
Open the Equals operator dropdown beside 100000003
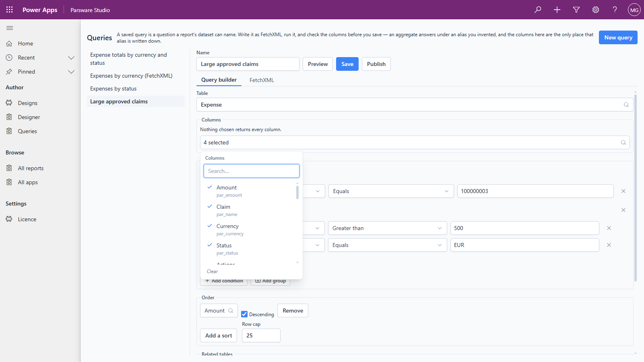[391, 191]
